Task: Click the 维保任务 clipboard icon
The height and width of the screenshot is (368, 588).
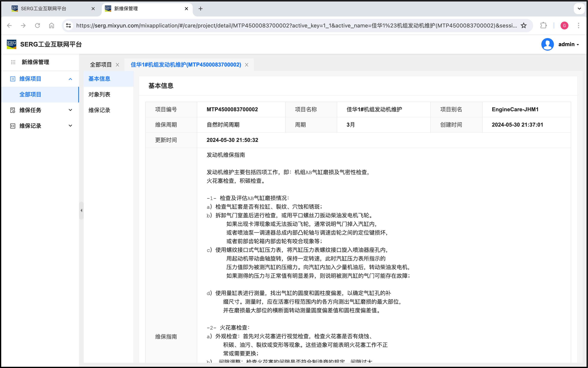Action: [x=13, y=110]
